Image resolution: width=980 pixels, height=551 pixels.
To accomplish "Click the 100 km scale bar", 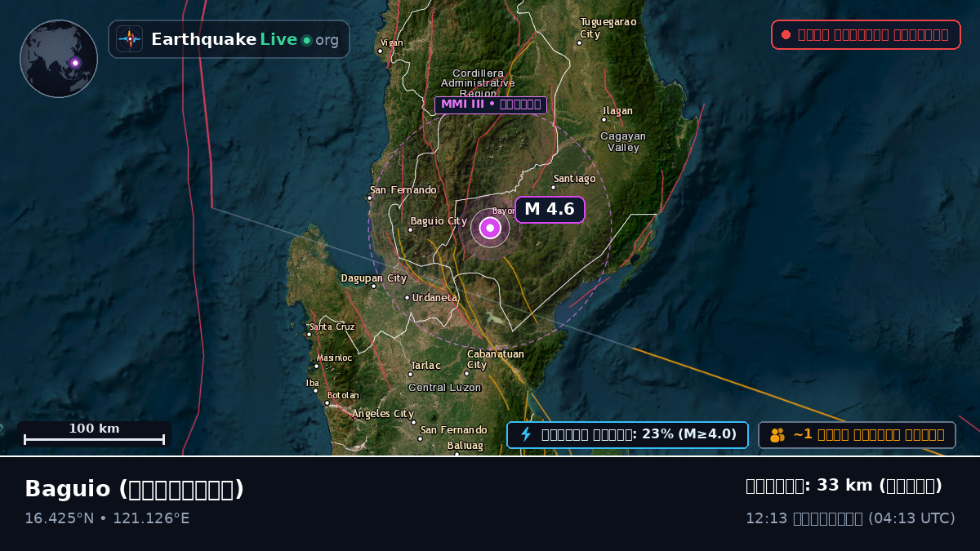I will (94, 434).
